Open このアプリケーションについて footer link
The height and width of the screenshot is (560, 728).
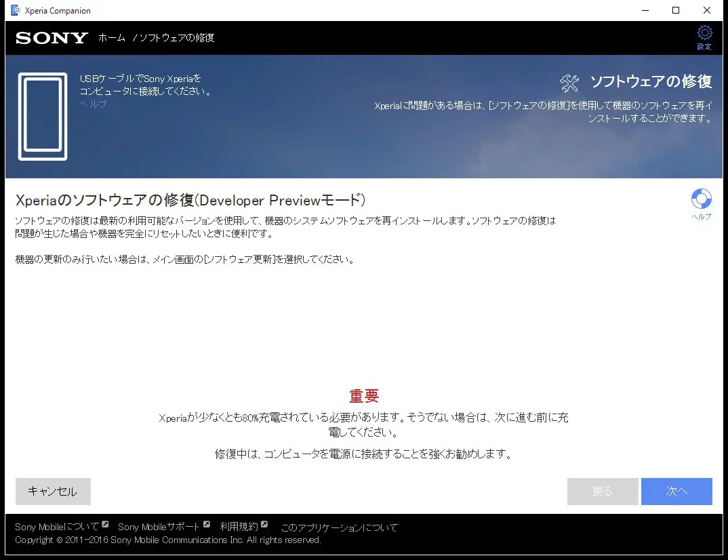click(x=340, y=527)
